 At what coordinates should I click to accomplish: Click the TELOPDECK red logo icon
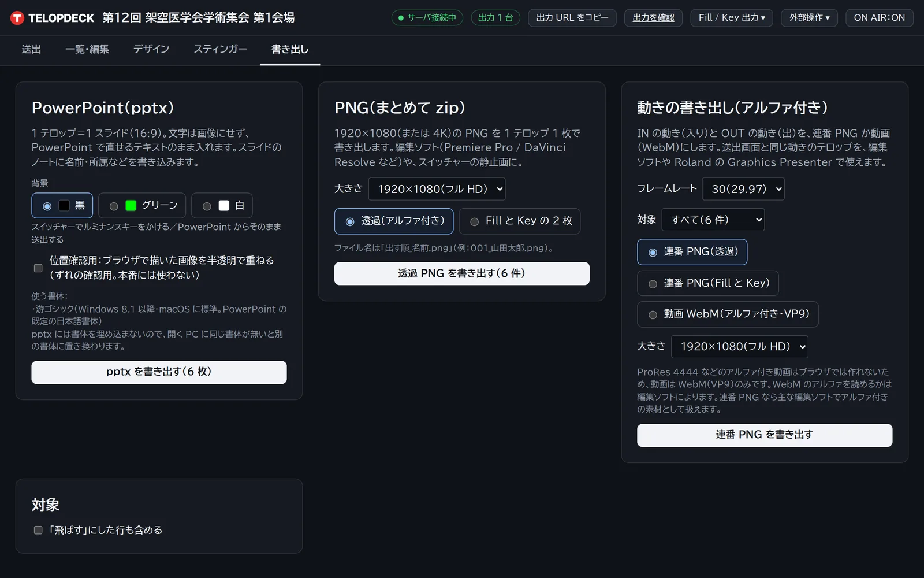(17, 18)
